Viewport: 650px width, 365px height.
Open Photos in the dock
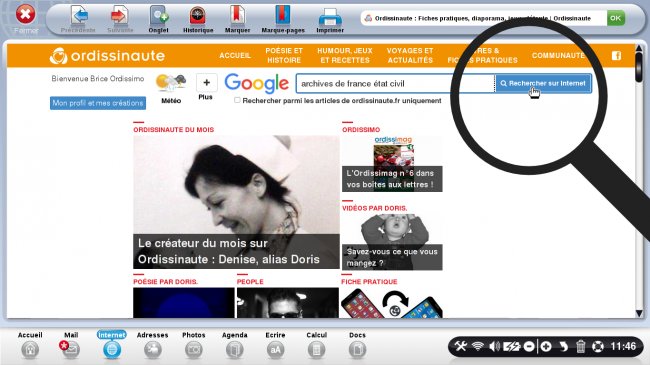194,345
